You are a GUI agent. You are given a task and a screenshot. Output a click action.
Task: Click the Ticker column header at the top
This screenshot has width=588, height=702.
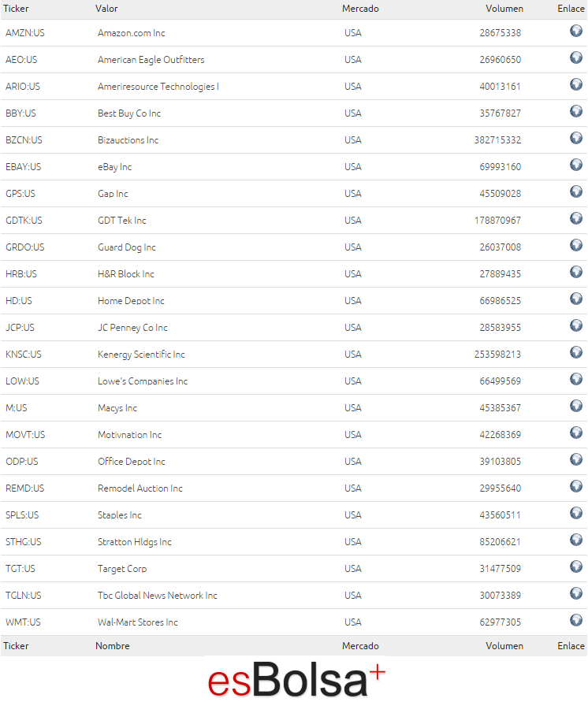click(16, 9)
